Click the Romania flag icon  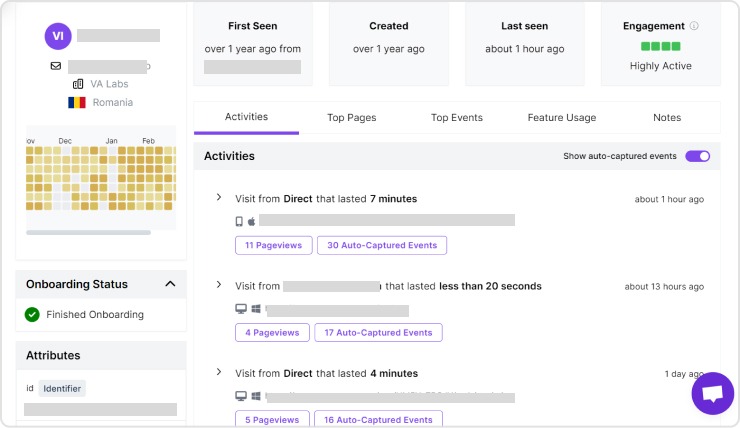point(77,102)
